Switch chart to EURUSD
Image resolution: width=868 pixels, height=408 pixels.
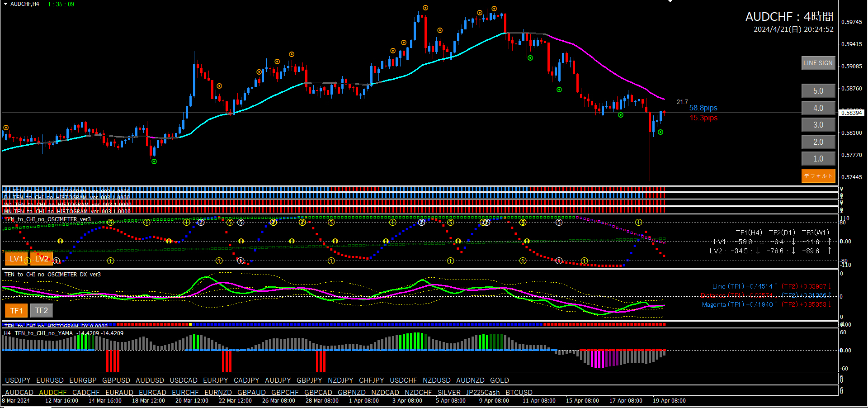(50, 380)
